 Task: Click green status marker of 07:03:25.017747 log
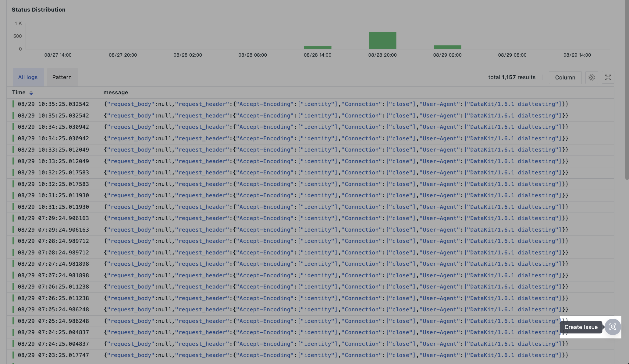pos(13,355)
